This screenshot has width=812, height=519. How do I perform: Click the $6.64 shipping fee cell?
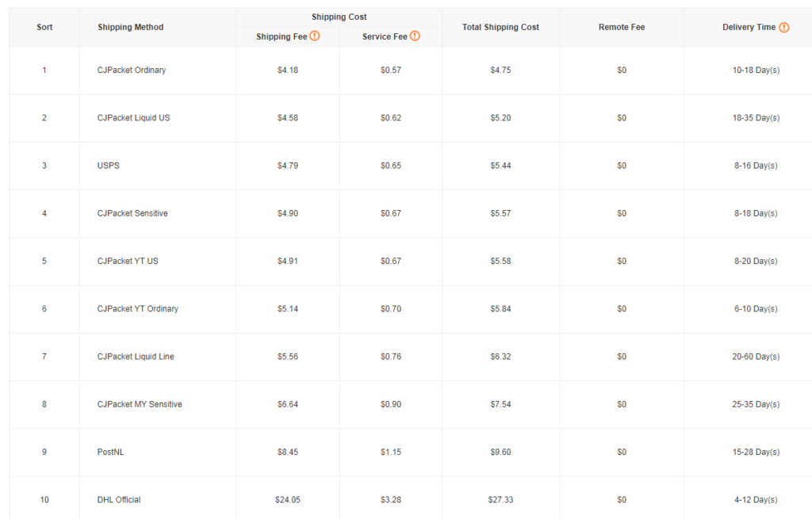pos(287,404)
